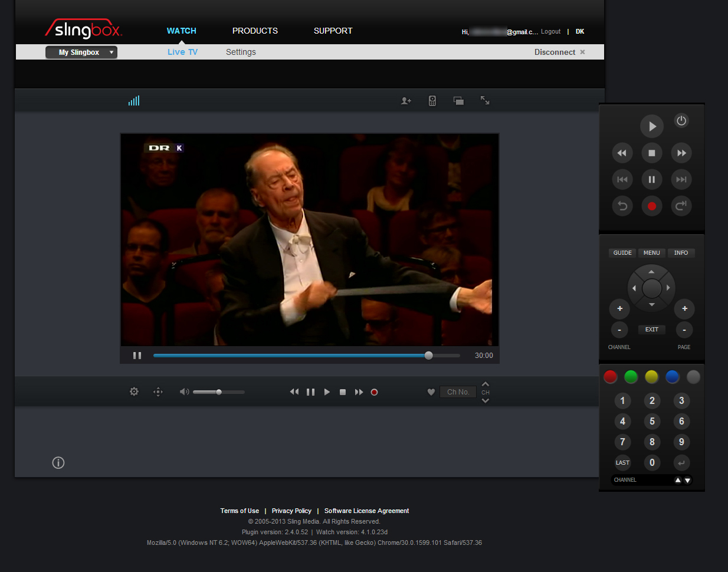Open the Privacy Policy link
Screen dimensions: 728x572
click(x=291, y=511)
